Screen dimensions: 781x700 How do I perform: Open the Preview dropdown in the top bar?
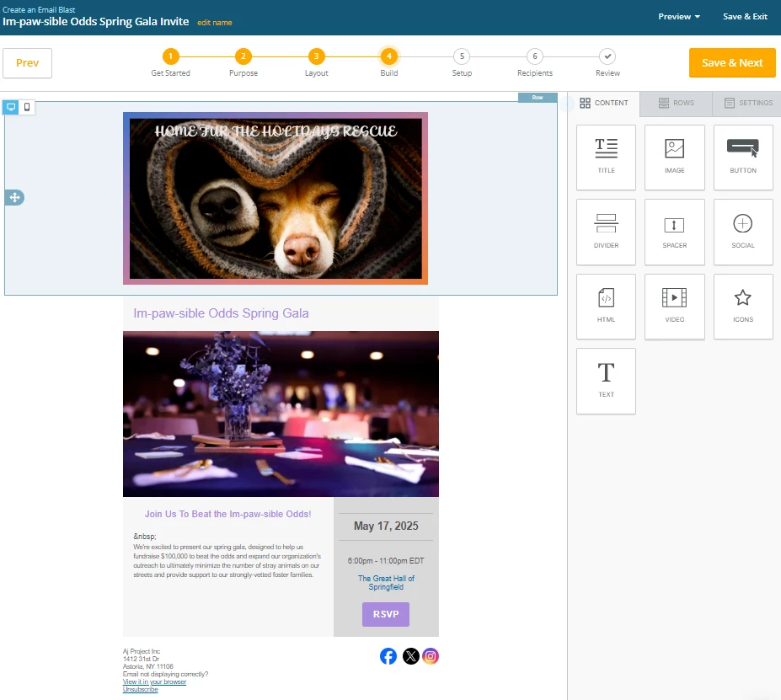(x=678, y=16)
